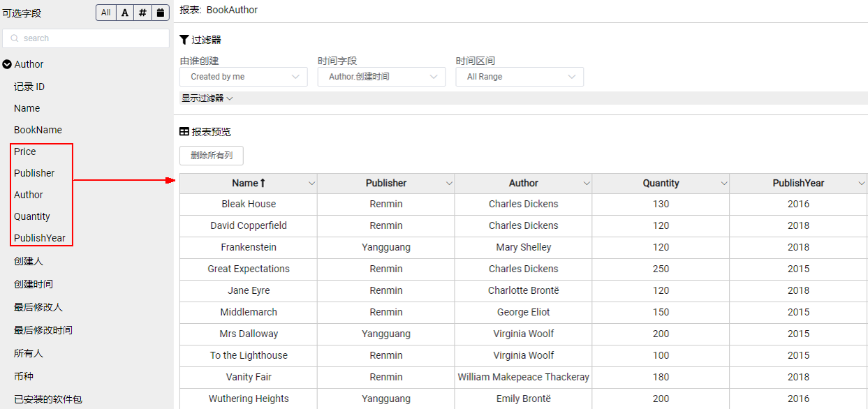Image resolution: width=868 pixels, height=409 pixels.
Task: Select the number-type field filter icon
Action: pos(142,13)
